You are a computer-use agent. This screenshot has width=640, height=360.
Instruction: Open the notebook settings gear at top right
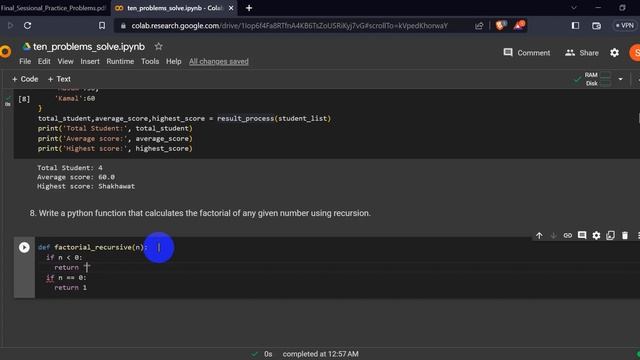click(x=614, y=53)
